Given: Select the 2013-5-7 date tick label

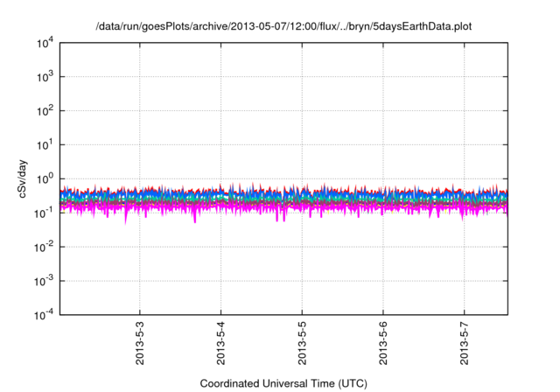Looking at the screenshot, I should (464, 346).
